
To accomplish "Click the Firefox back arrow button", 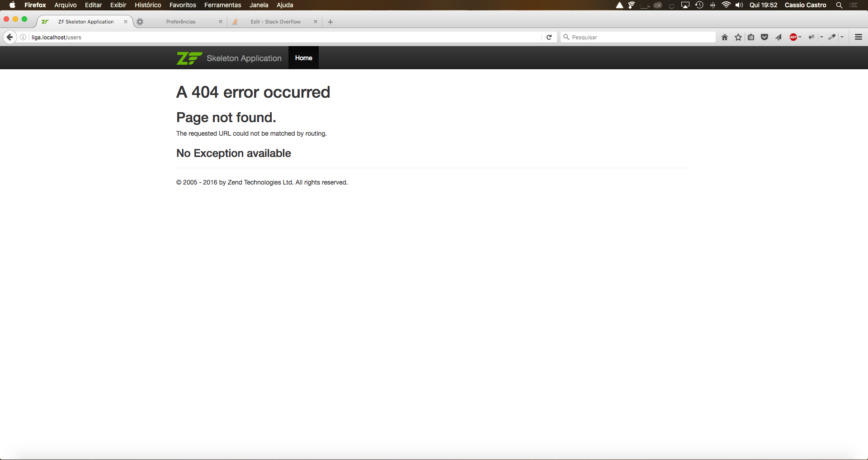I will [x=10, y=37].
